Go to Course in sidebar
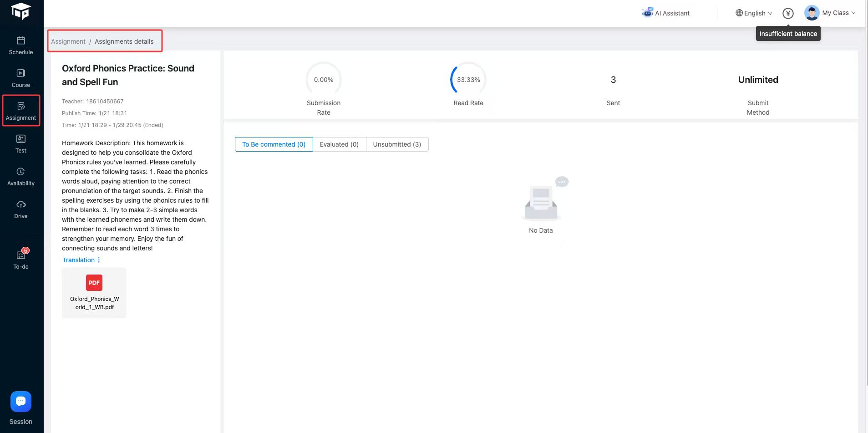Screen dimensions: 868x433 tap(21, 78)
